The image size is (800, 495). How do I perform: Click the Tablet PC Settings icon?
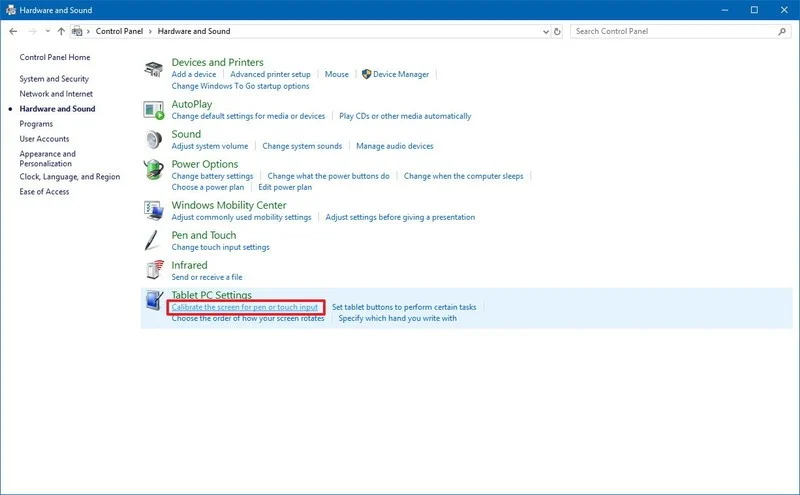154,301
